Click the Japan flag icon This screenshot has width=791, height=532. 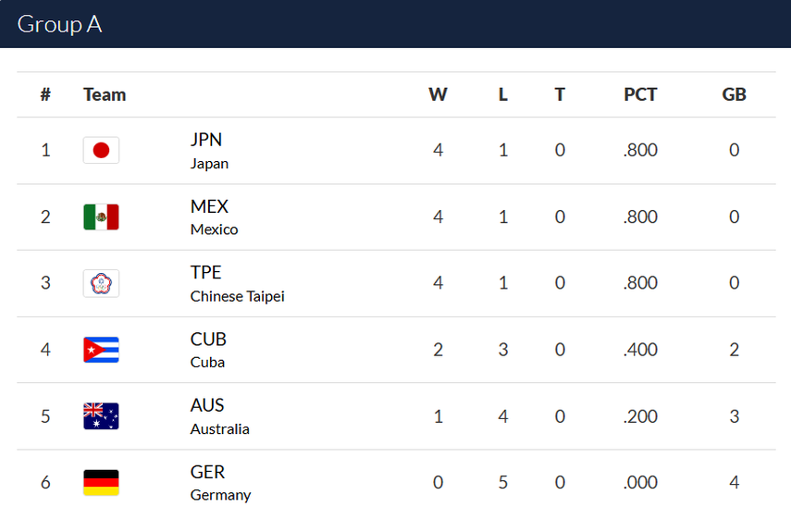(x=101, y=151)
